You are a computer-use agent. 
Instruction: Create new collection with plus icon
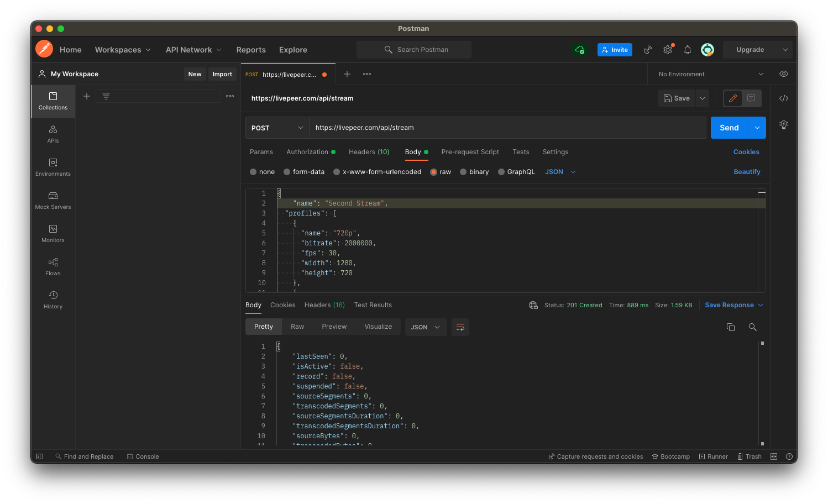[87, 96]
